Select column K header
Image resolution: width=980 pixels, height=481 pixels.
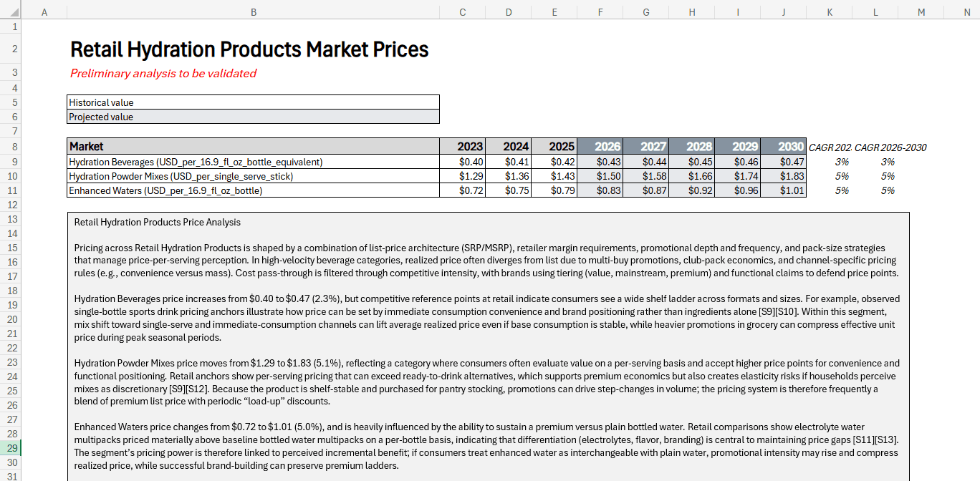[x=829, y=11]
